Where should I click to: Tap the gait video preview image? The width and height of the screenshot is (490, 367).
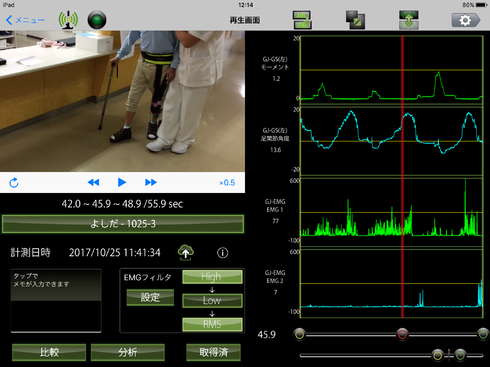[x=122, y=101]
